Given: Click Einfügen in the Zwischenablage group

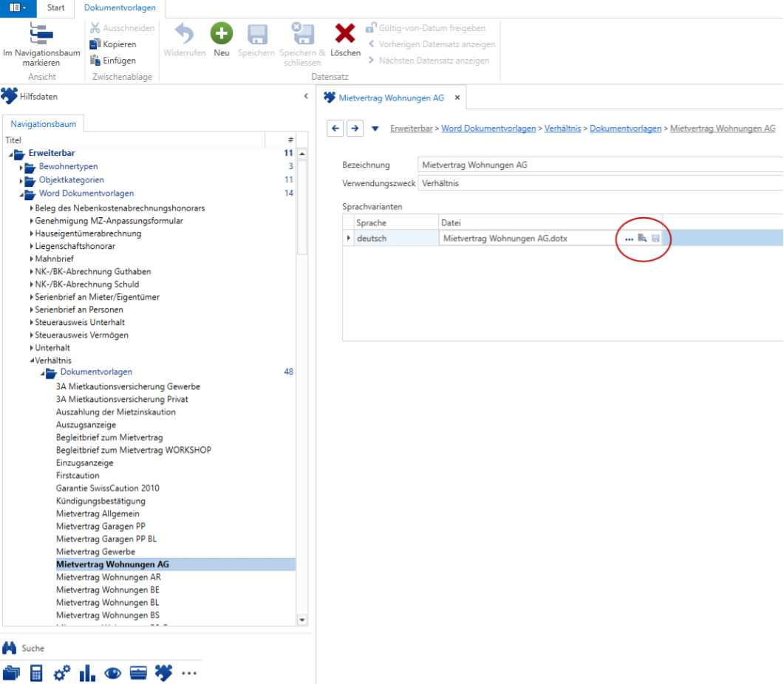Looking at the screenshot, I should click(113, 60).
